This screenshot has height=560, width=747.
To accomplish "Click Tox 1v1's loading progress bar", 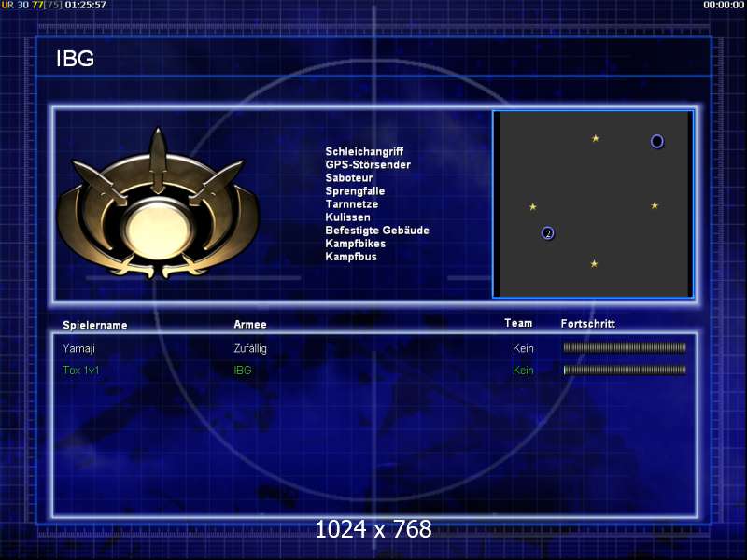I will (x=625, y=370).
